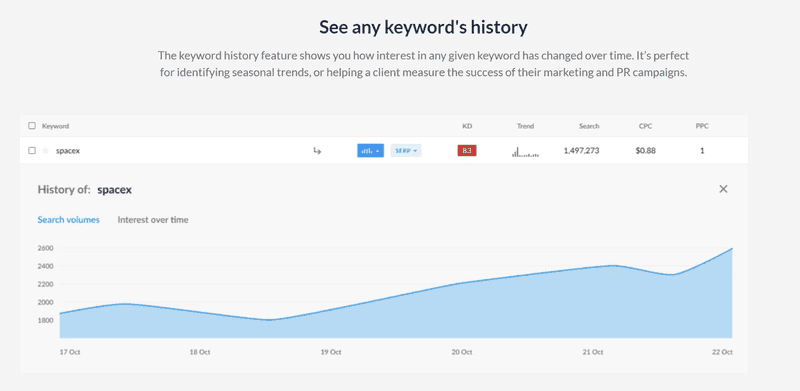The image size is (800, 391).
Task: Click the red KD 83 badge
Action: pyautogui.click(x=467, y=151)
